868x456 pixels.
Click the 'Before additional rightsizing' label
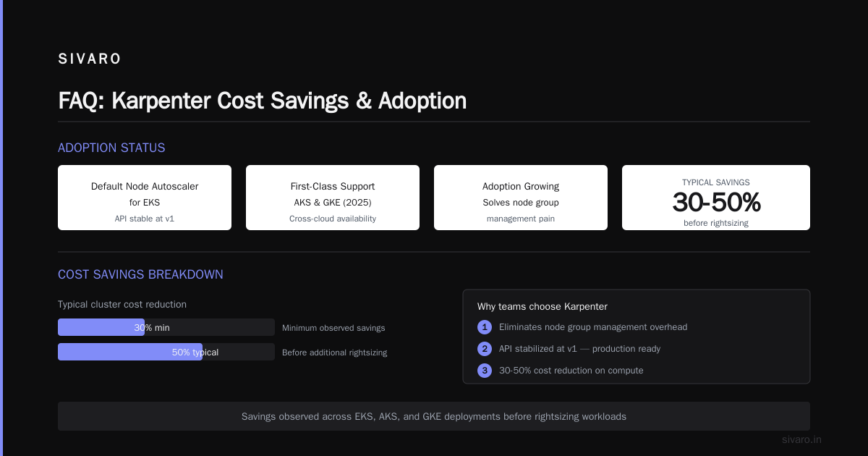(x=334, y=352)
